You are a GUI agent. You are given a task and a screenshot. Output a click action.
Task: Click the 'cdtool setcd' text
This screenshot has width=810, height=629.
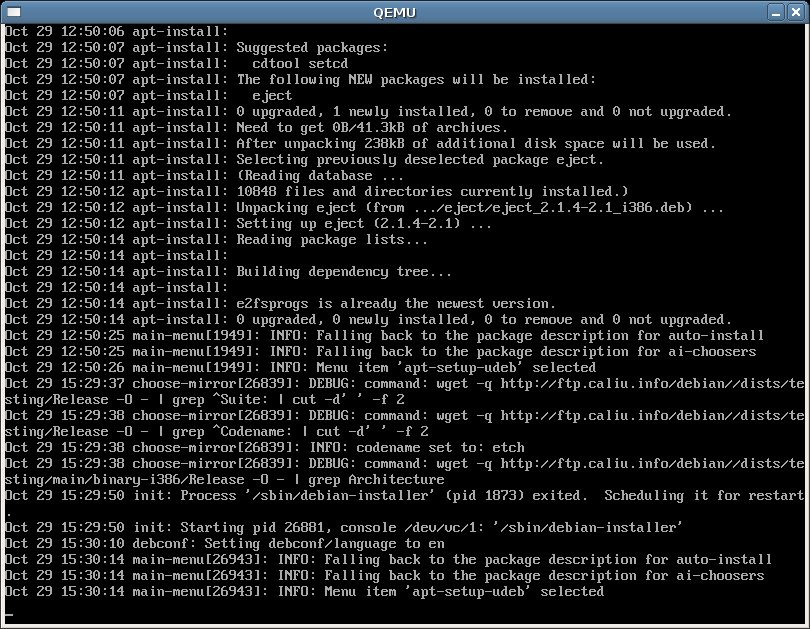click(300, 64)
